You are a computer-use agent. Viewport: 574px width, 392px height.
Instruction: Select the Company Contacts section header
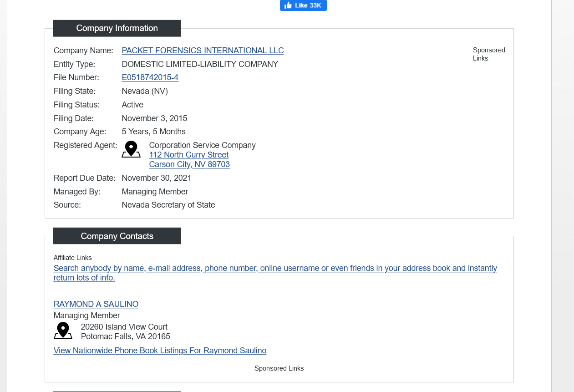[x=117, y=236]
